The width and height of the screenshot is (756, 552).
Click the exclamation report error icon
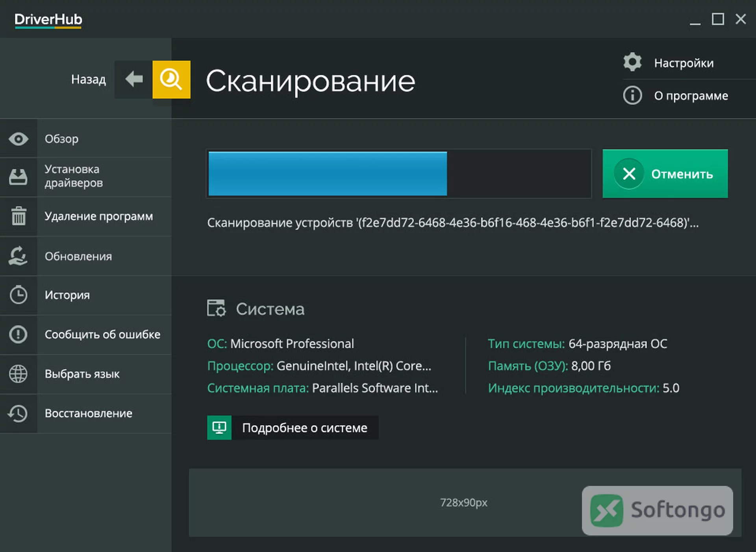pyautogui.click(x=19, y=334)
